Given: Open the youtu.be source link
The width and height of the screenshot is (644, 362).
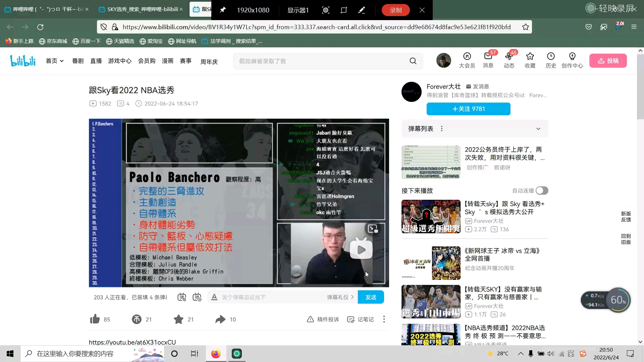Looking at the screenshot, I should [132, 342].
